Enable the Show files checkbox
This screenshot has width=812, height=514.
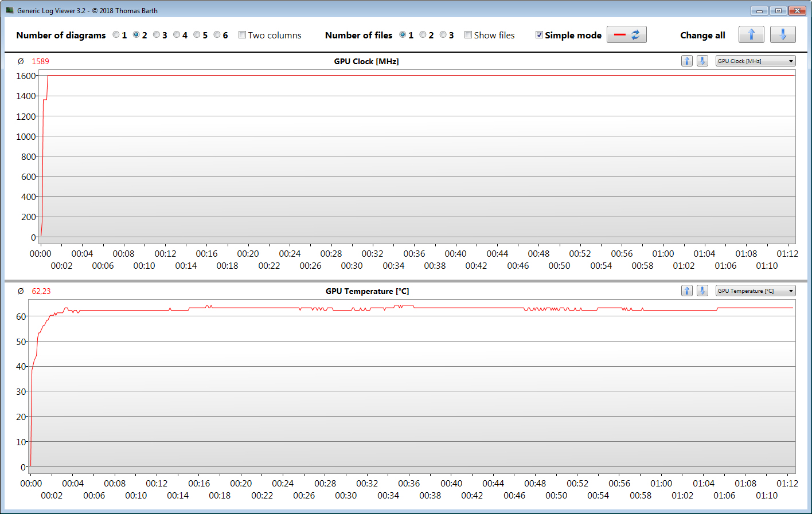(468, 35)
